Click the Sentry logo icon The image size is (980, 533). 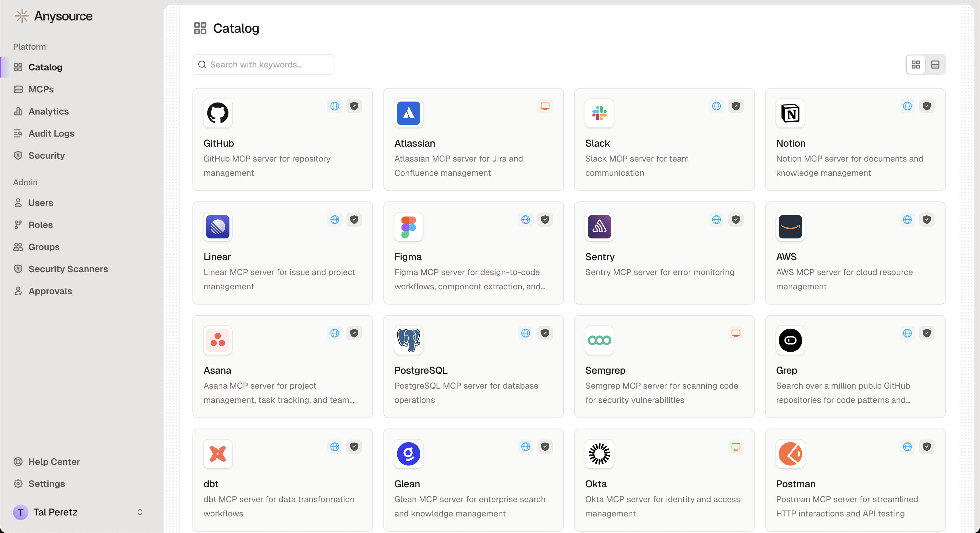click(599, 227)
